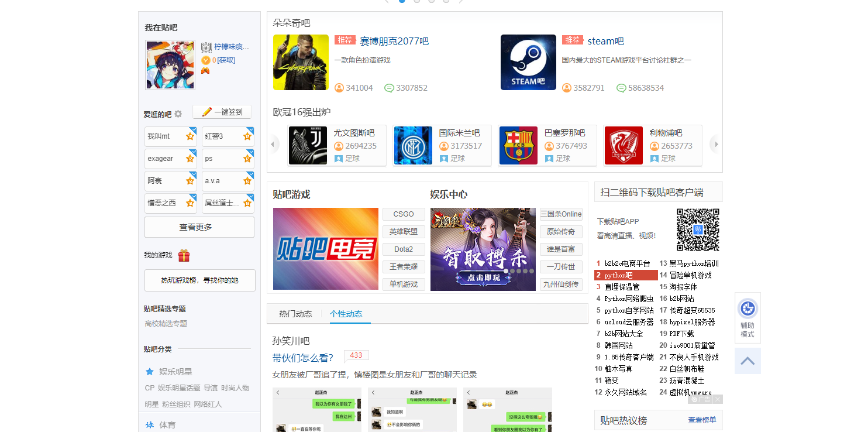Click the gold coin icon next to 0
The width and height of the screenshot is (868, 432).
[x=205, y=60]
